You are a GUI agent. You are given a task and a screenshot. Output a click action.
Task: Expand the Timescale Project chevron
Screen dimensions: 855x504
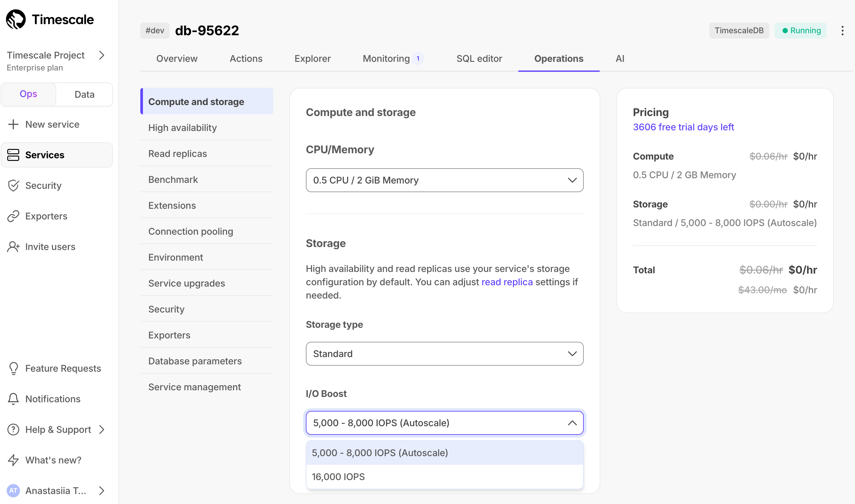click(x=101, y=55)
